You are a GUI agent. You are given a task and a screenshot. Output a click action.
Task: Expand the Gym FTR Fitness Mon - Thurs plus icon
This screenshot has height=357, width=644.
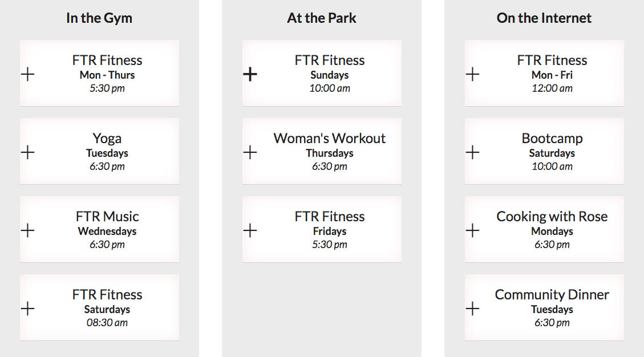click(27, 74)
